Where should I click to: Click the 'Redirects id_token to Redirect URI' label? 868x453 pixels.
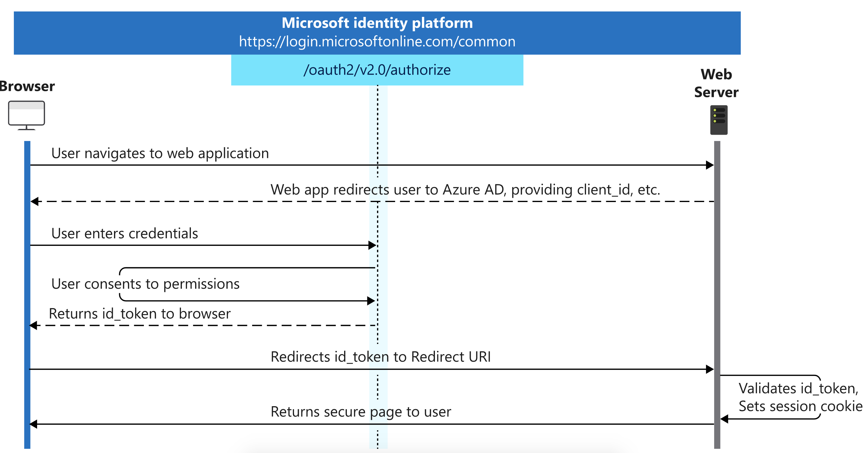pos(380,357)
